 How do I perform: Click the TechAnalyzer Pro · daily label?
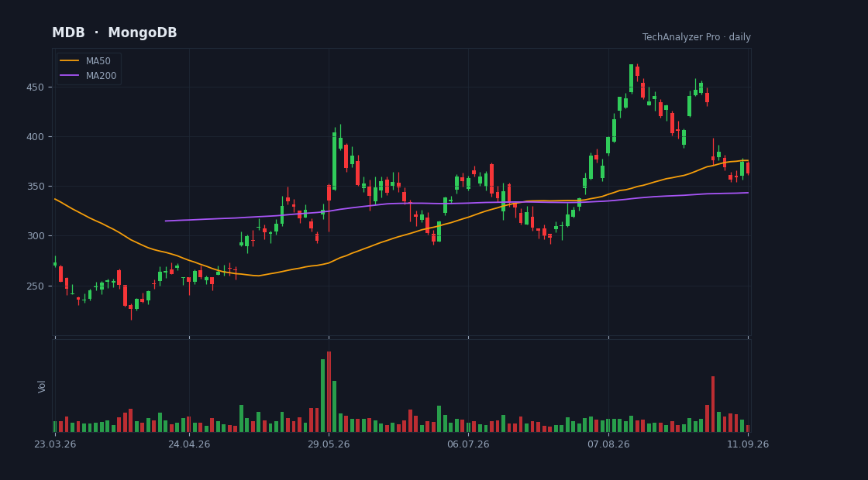[697, 37]
